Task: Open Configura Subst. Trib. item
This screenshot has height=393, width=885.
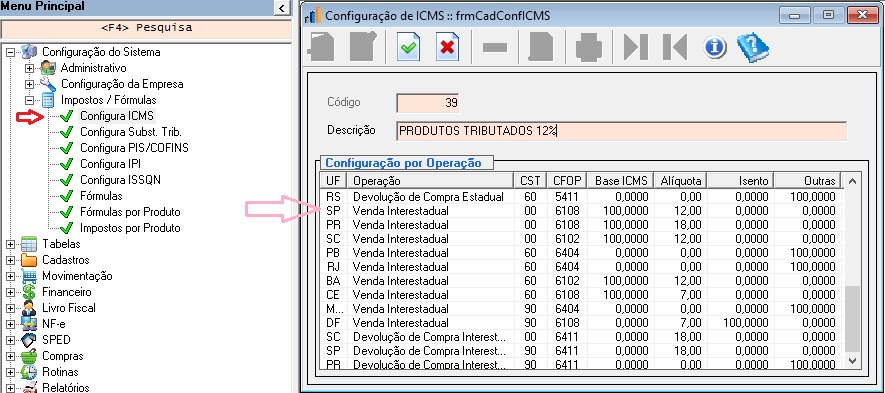Action: point(130,132)
